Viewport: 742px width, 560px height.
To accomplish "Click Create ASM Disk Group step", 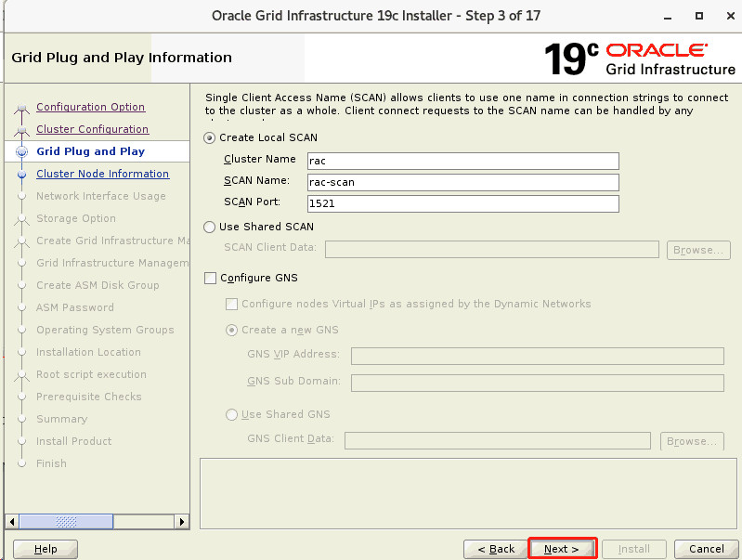I will coord(98,285).
